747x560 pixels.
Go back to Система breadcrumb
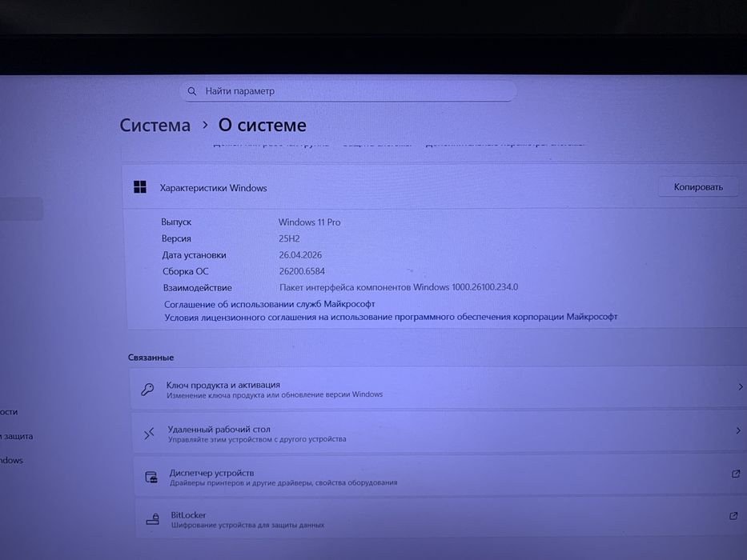click(155, 126)
